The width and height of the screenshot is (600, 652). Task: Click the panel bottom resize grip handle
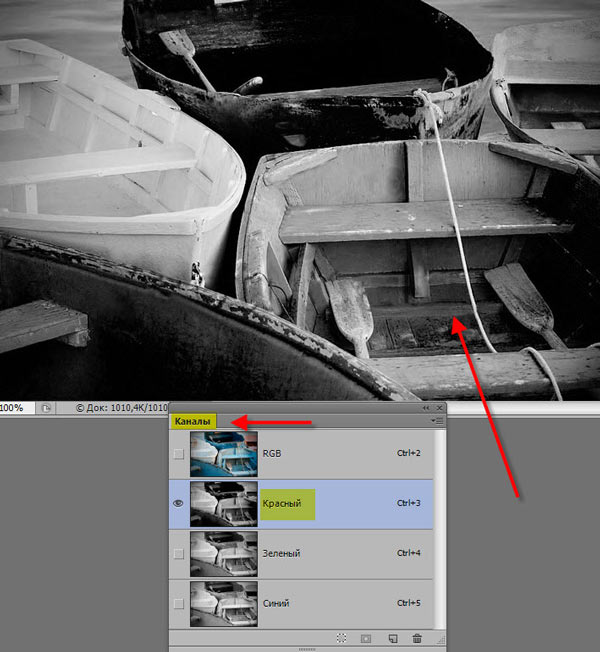307,649
